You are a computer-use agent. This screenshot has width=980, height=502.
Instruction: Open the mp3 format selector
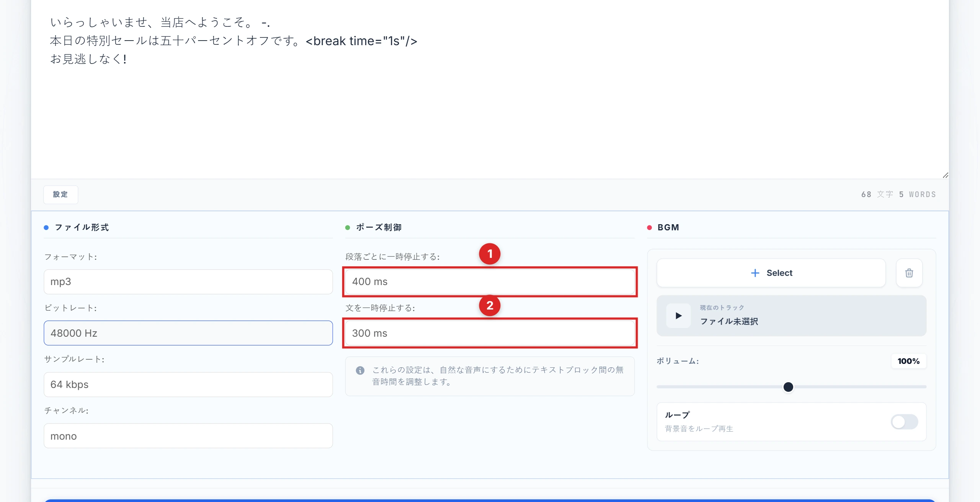pos(188,282)
